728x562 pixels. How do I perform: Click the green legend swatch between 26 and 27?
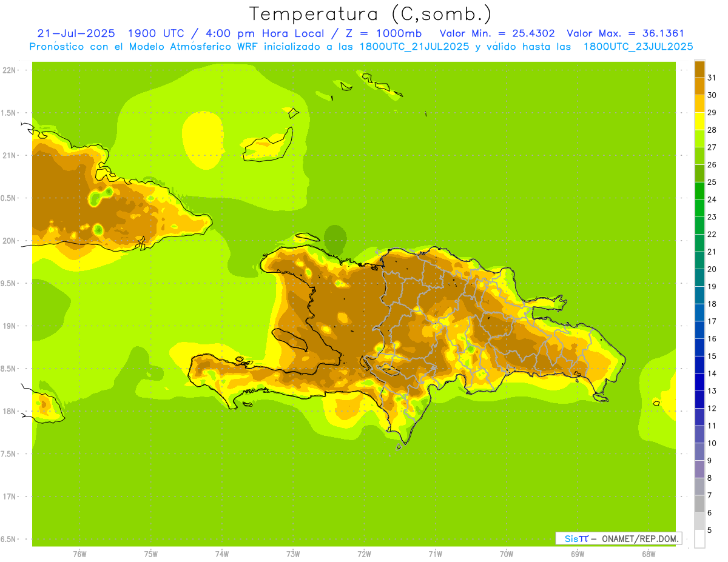(x=699, y=156)
